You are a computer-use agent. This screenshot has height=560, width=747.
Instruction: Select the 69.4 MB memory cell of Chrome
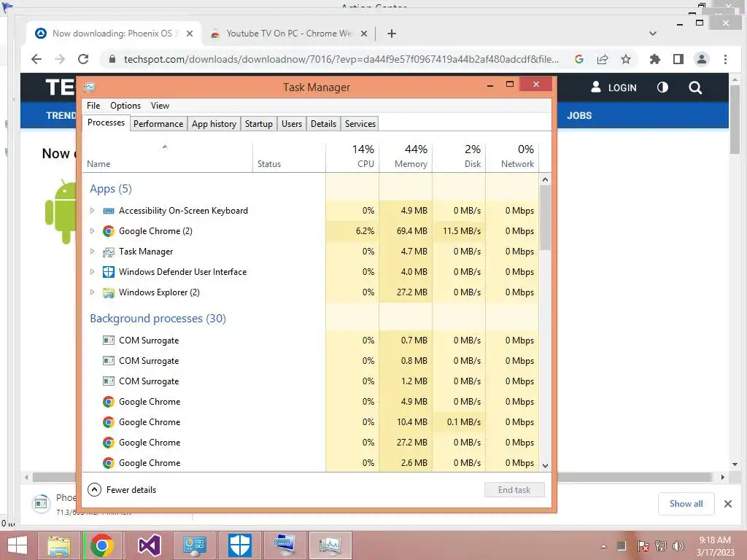[406, 231]
